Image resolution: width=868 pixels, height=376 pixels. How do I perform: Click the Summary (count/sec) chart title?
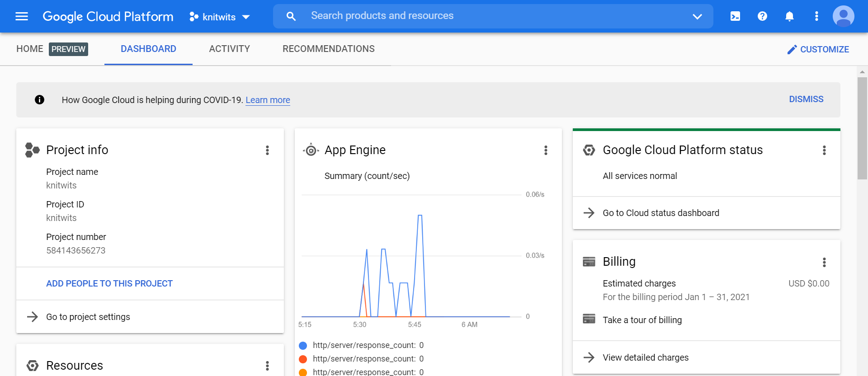367,176
